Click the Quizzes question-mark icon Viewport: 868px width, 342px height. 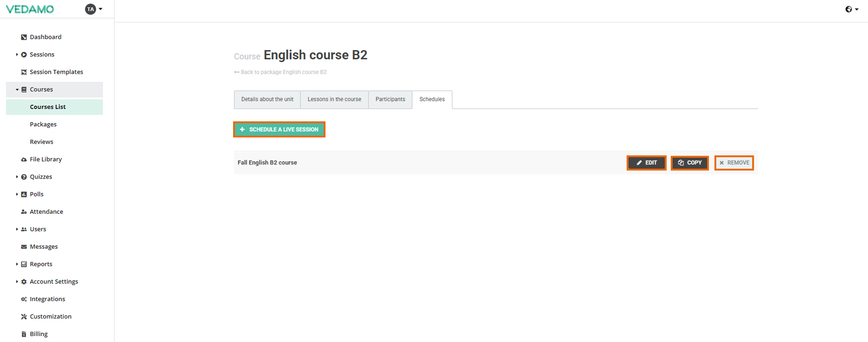click(x=24, y=177)
